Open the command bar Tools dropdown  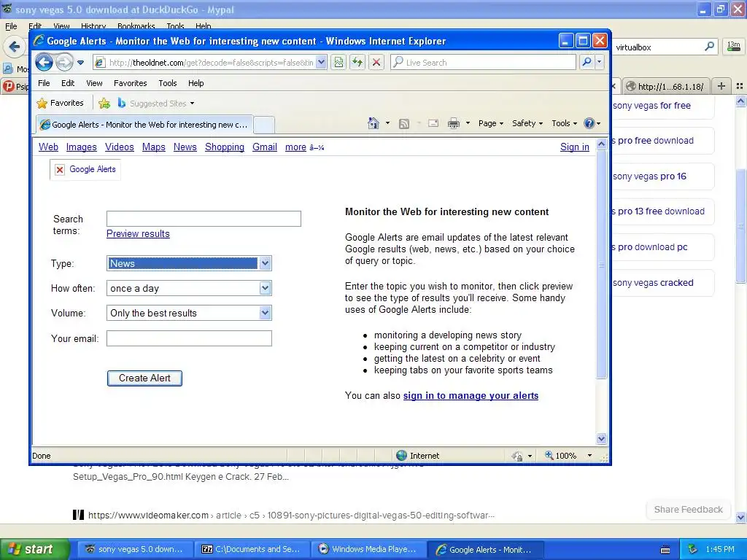[565, 123]
